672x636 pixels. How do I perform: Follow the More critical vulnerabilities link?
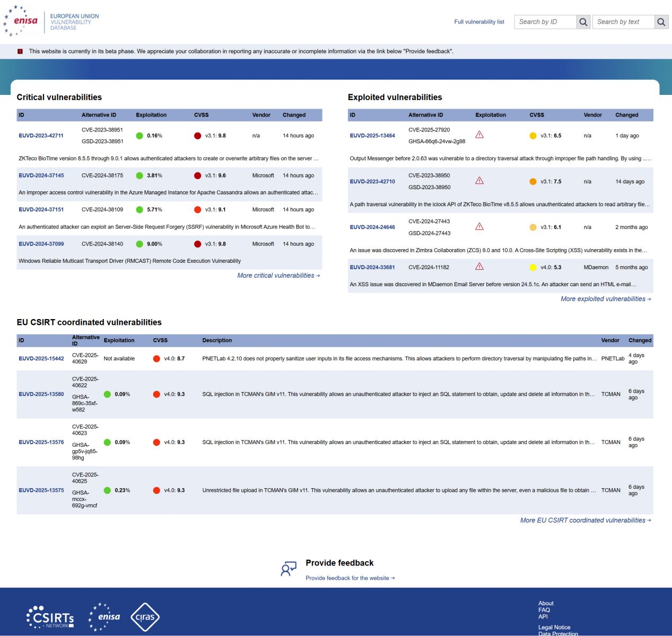278,276
